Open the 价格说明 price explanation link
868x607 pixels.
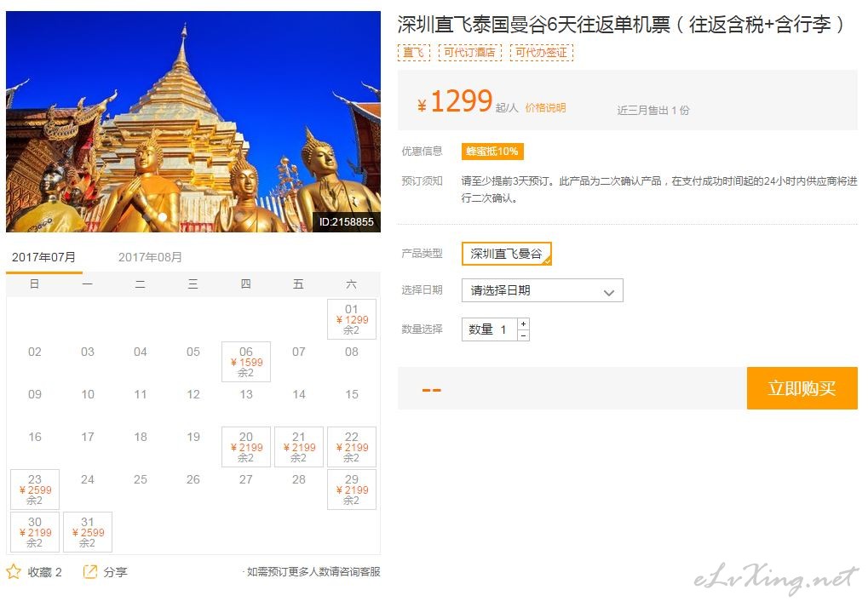545,108
